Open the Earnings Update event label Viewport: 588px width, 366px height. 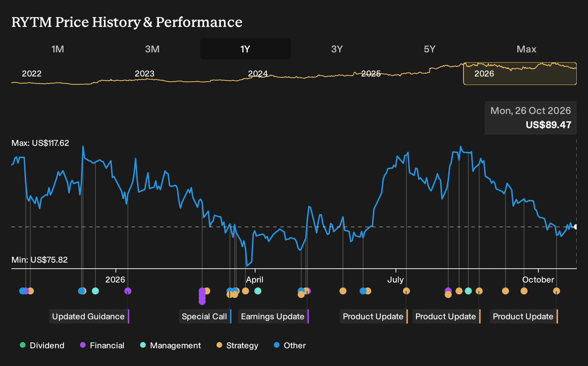point(273,316)
